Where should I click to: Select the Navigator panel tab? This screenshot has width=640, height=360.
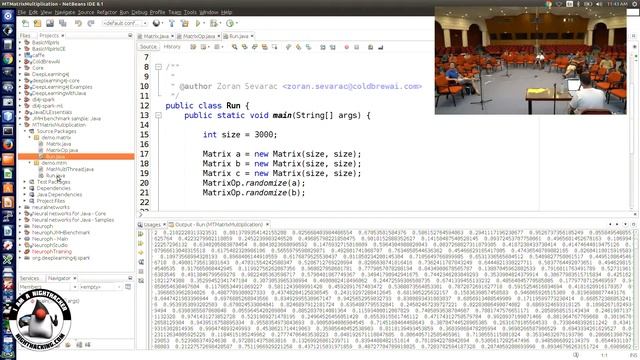pyautogui.click(x=59, y=278)
